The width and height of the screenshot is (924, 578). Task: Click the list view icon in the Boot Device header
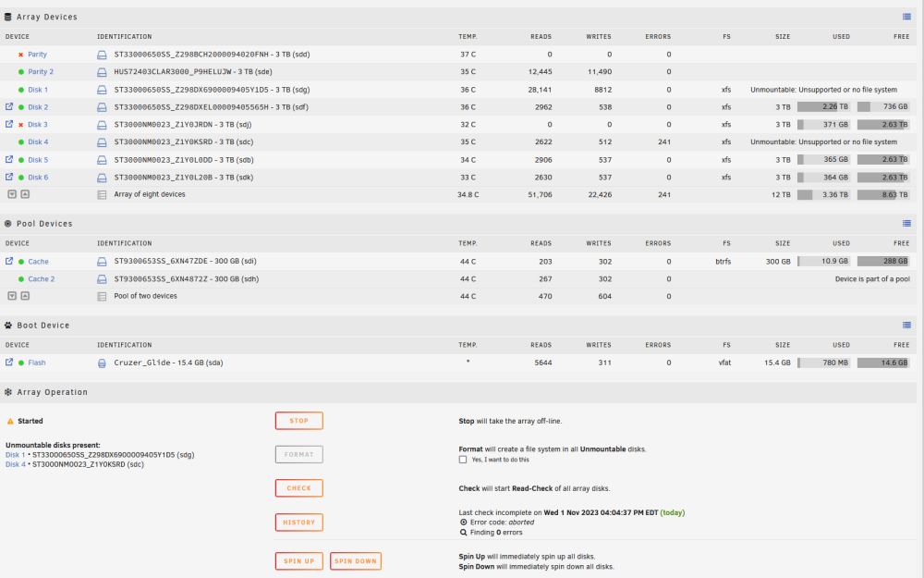pyautogui.click(x=906, y=325)
